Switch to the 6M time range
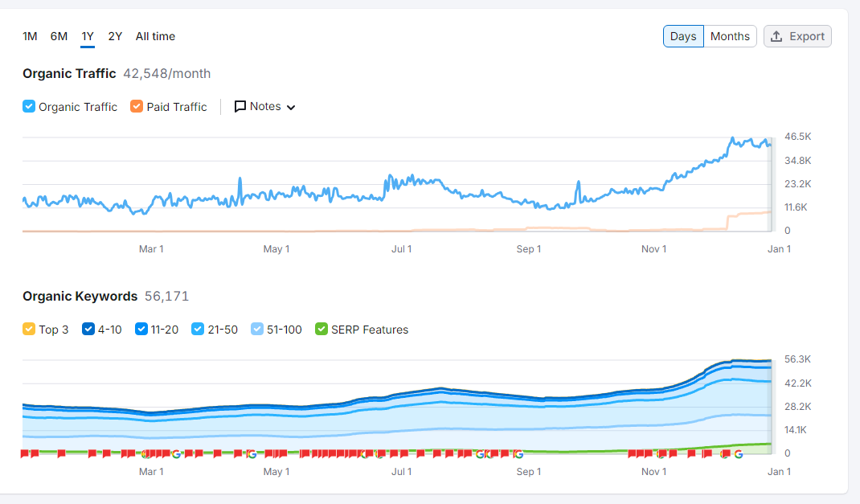860x504 pixels. click(59, 36)
